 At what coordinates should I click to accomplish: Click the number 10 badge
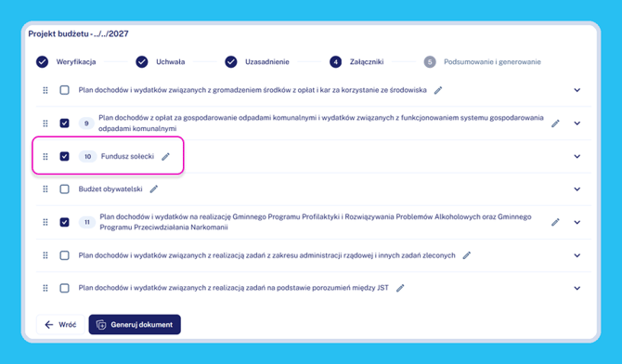(x=87, y=156)
